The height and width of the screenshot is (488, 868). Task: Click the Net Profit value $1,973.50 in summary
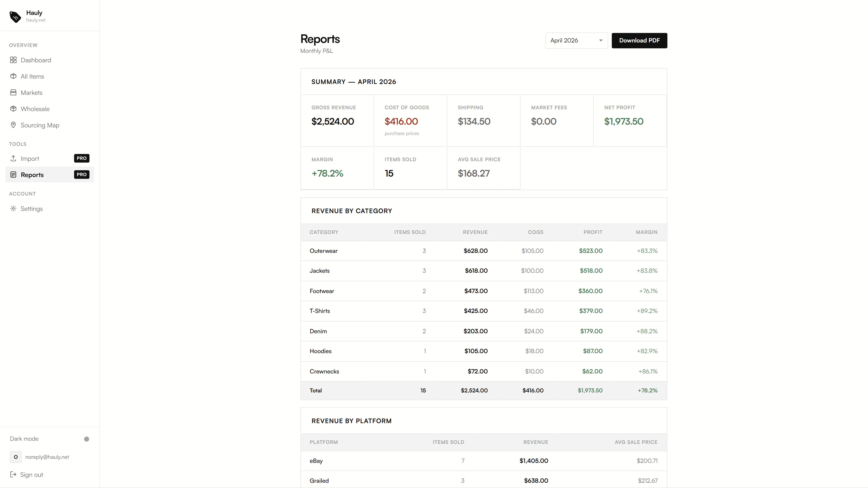click(623, 122)
